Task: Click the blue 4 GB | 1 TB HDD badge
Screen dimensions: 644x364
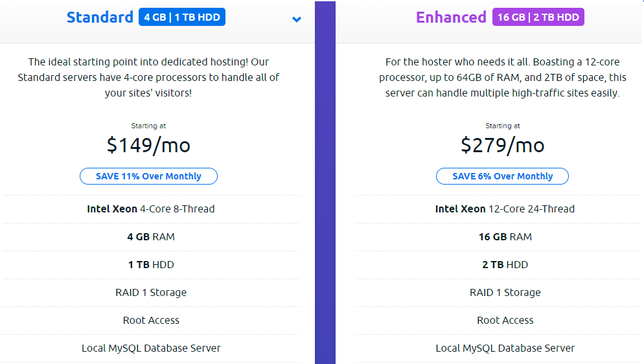Action: click(182, 17)
